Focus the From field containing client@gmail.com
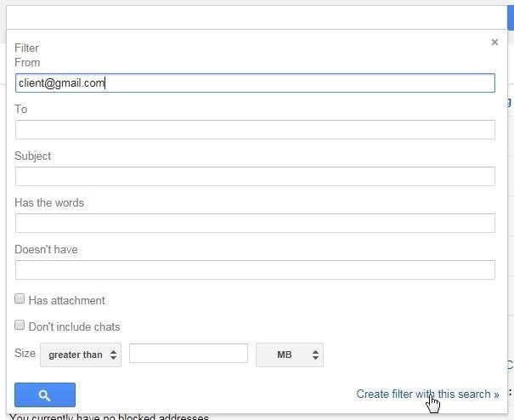 [255, 82]
